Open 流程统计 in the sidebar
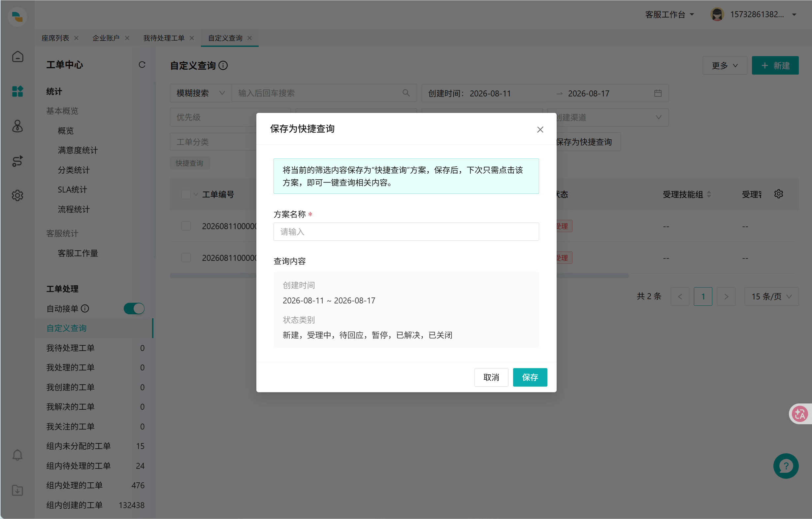This screenshot has width=812, height=519. (x=74, y=209)
